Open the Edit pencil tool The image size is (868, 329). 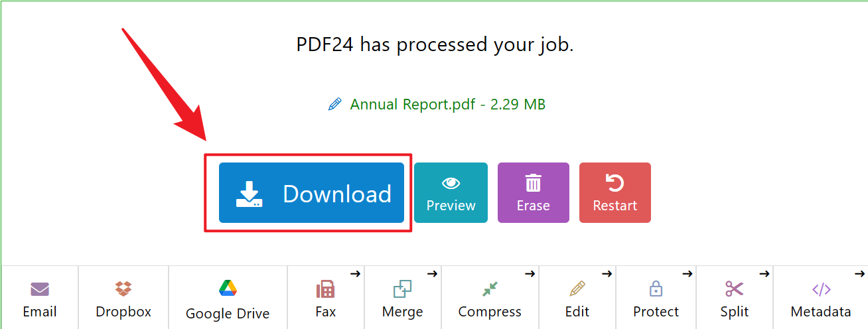coord(577,289)
